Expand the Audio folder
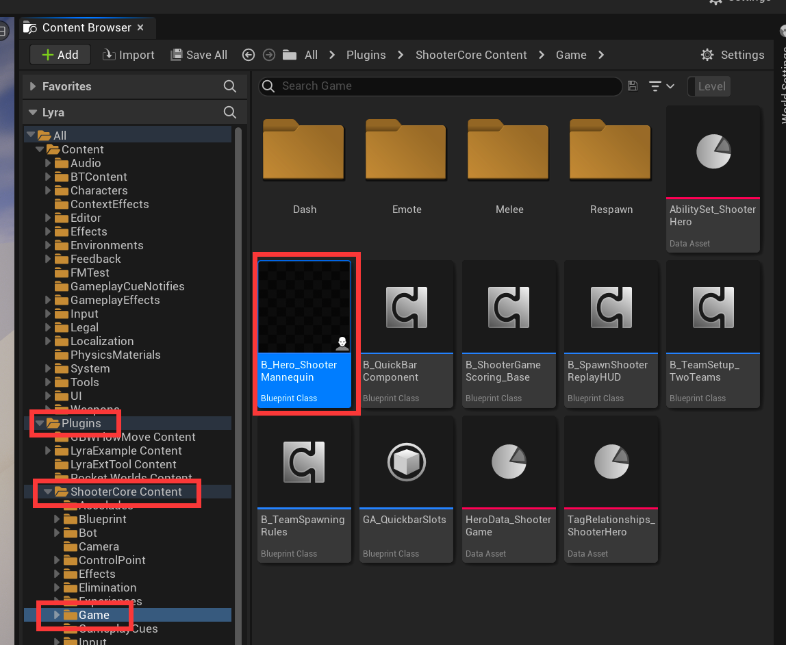The image size is (786, 645). coord(48,163)
